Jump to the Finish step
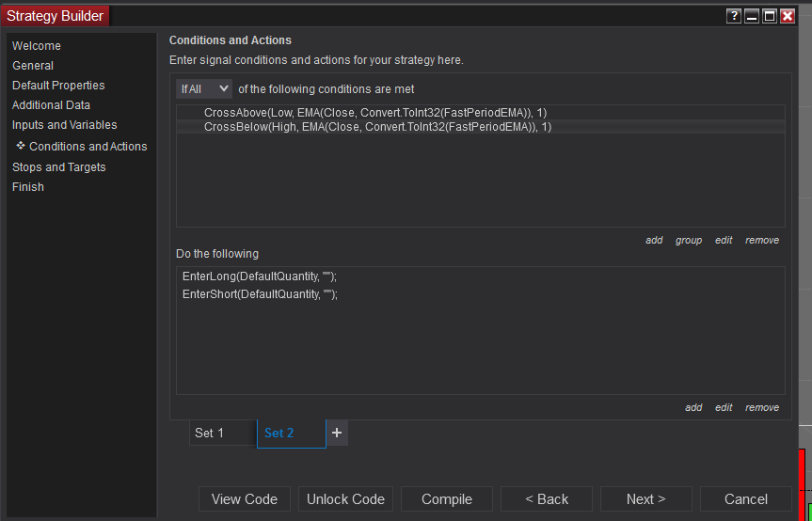Image resolution: width=812 pixels, height=521 pixels. tap(28, 187)
